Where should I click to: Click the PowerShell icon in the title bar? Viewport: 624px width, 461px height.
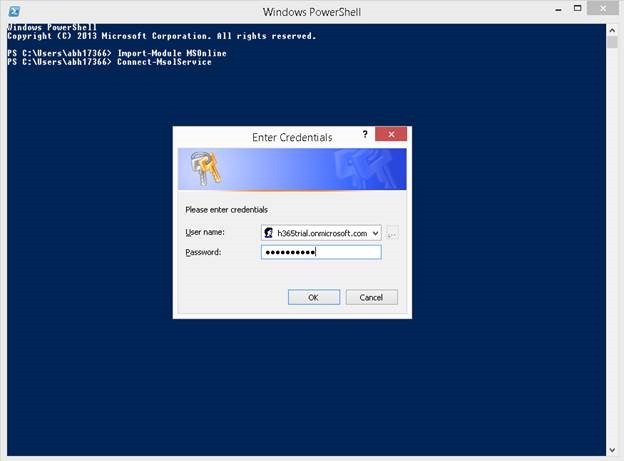point(14,11)
